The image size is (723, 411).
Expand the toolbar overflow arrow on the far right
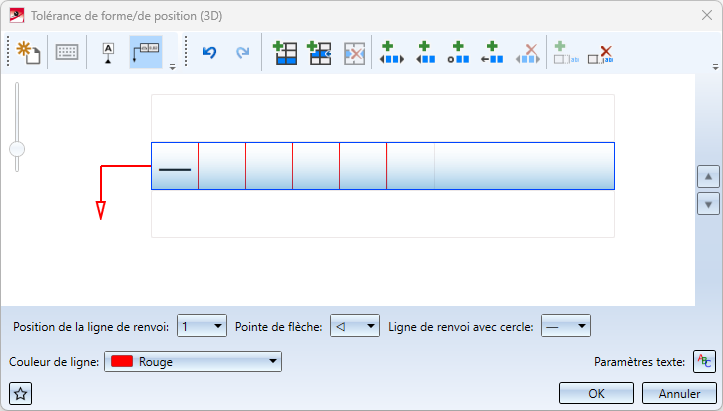point(716,67)
